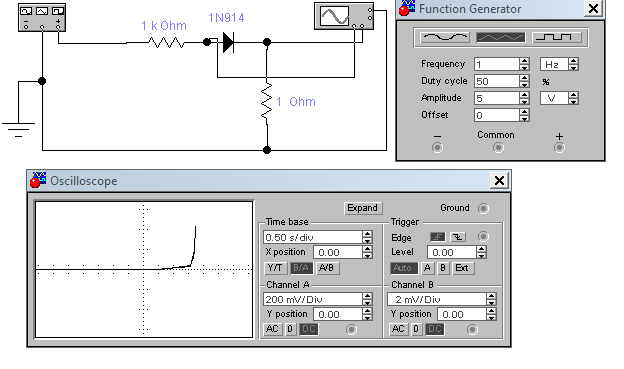Screen dimensions: 624x369
Task: Adjust Trigger Level spinner
Action: coord(482,252)
